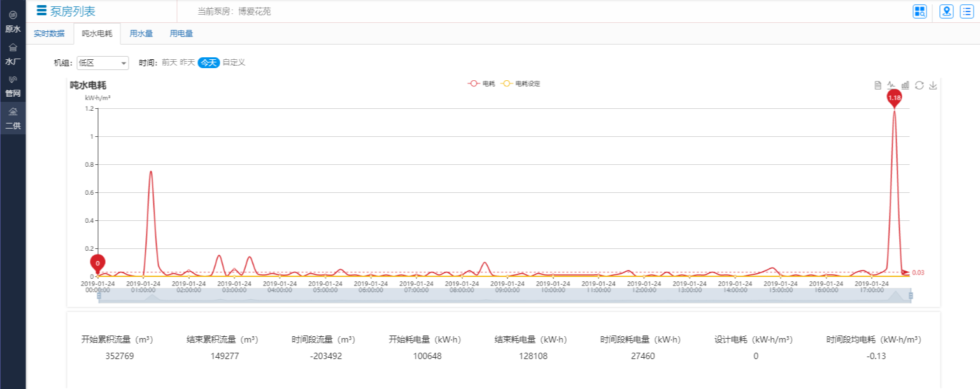Click the right handle of the chart zoom slider
This screenshot has width=980, height=389.
coord(911,295)
